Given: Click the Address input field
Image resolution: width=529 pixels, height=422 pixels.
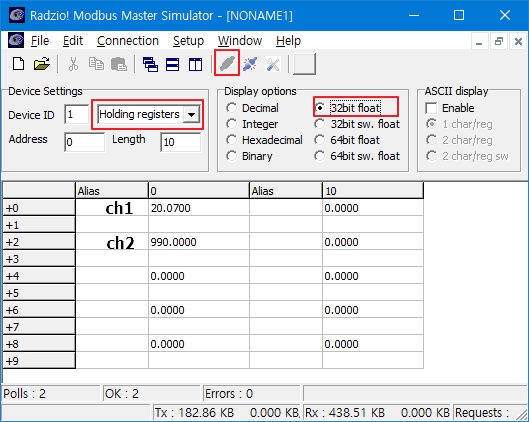Looking at the screenshot, I should (x=84, y=142).
